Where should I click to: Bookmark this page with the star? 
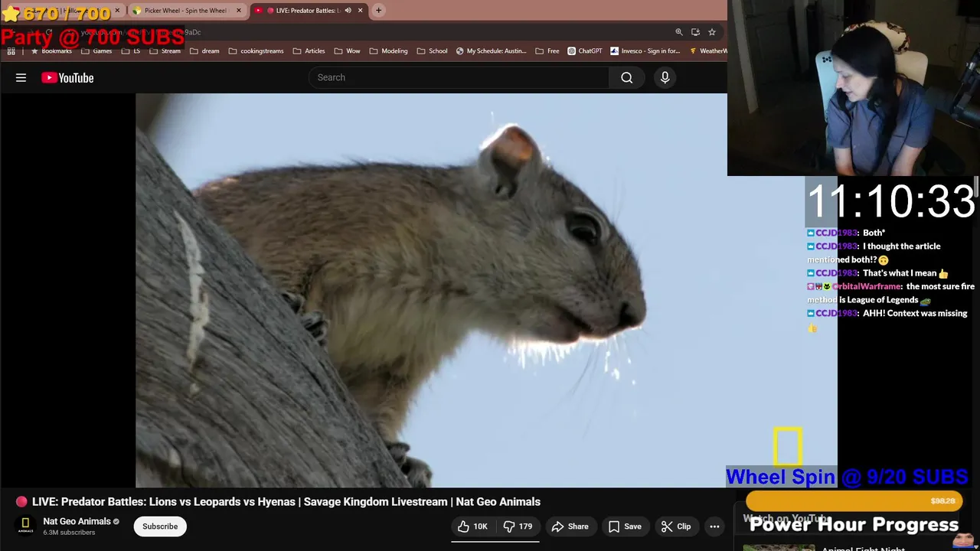[712, 32]
